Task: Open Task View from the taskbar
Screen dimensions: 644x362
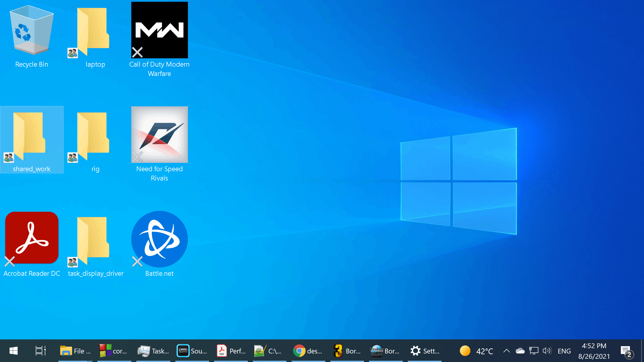Action: click(x=41, y=351)
